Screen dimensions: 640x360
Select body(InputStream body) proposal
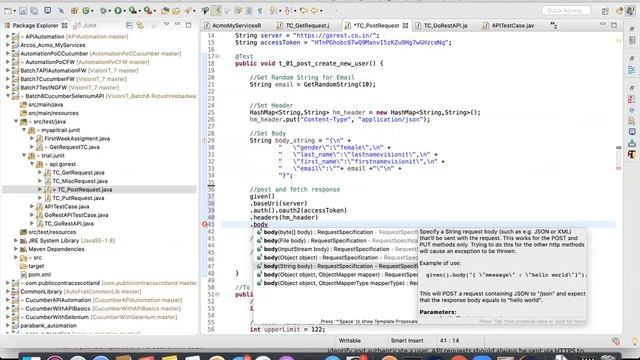(x=337, y=249)
